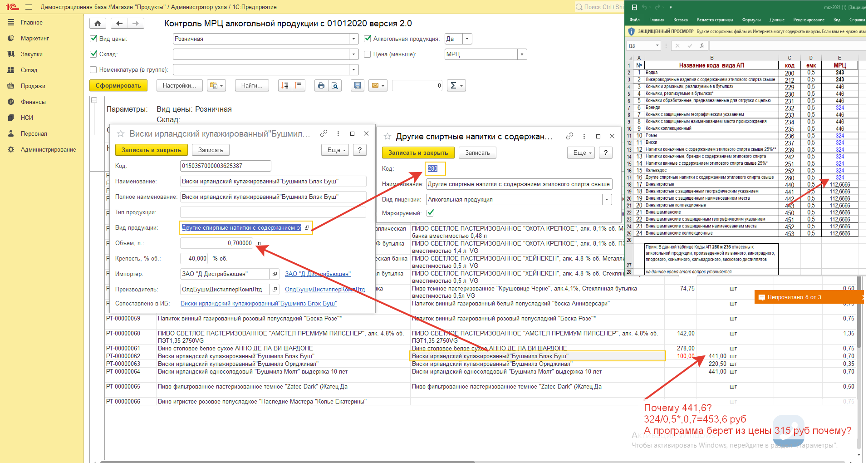Copy link icon in Другие спиртные напитки form
The height and width of the screenshot is (463, 868).
point(569,136)
